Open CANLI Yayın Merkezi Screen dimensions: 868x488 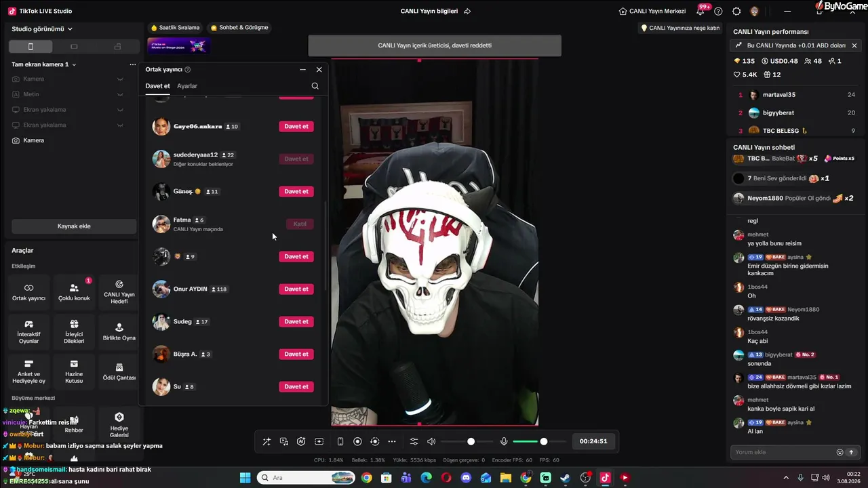[652, 11]
